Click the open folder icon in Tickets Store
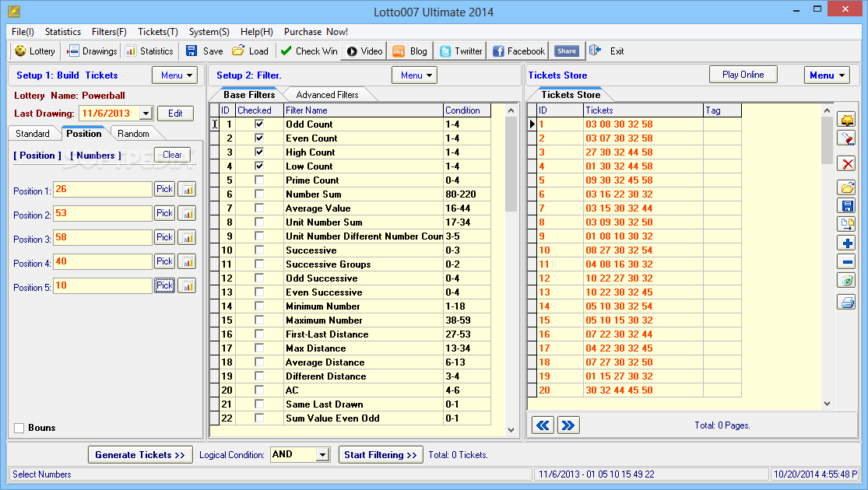Viewport: 868px width, 490px height. [x=847, y=188]
